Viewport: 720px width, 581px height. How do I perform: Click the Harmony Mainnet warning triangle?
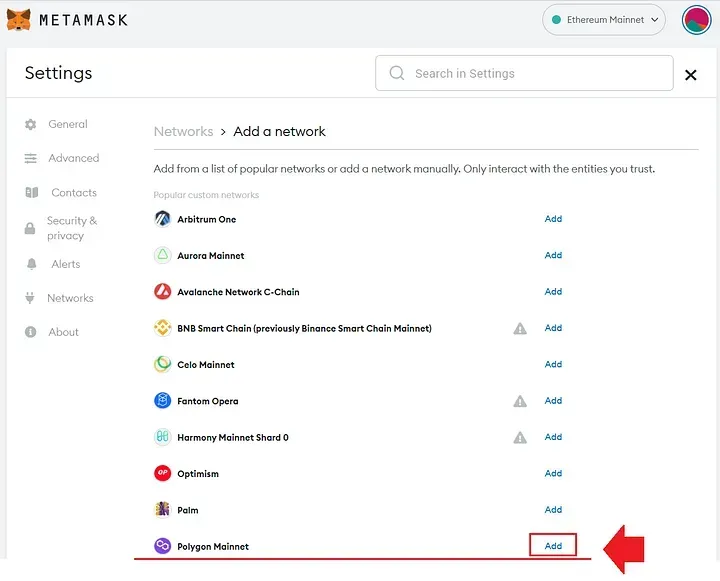tap(520, 438)
